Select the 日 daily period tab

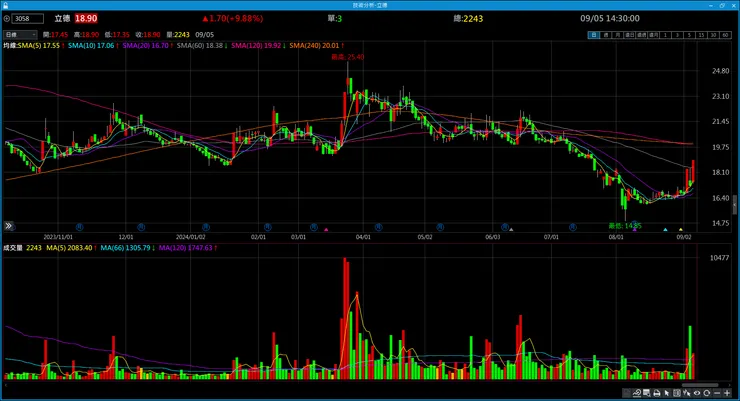tap(594, 35)
